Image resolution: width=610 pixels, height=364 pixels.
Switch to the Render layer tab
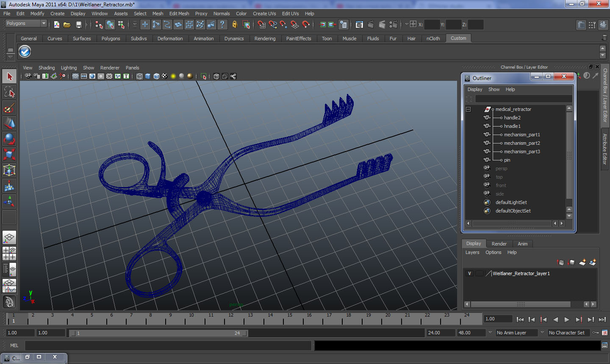[x=499, y=244]
